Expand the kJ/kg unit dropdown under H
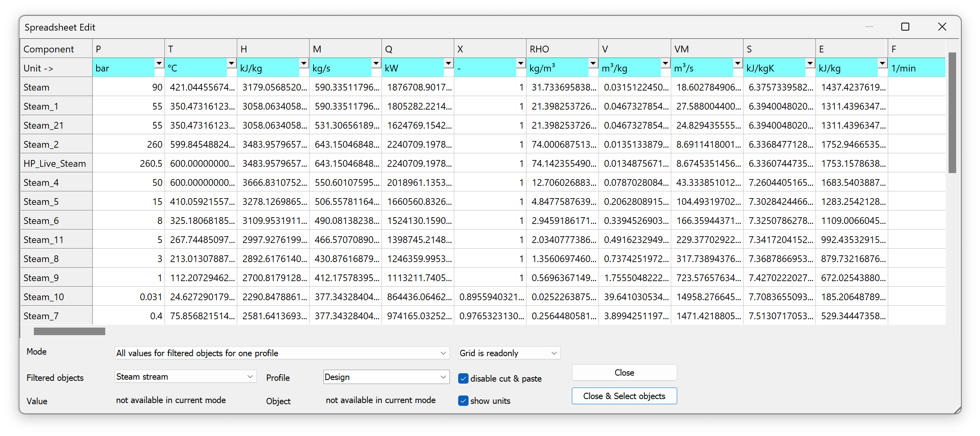 (304, 64)
